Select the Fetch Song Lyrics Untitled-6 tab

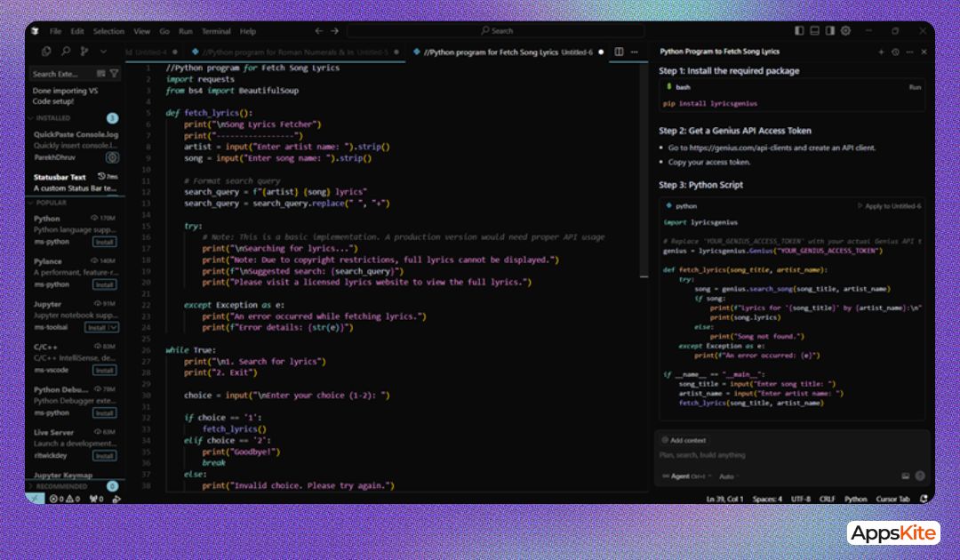508,52
